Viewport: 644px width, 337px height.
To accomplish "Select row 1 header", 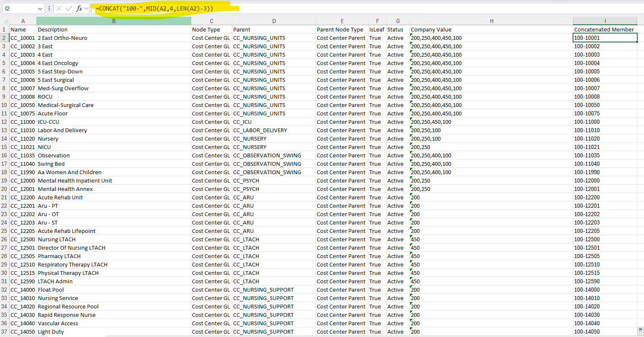I will point(4,29).
